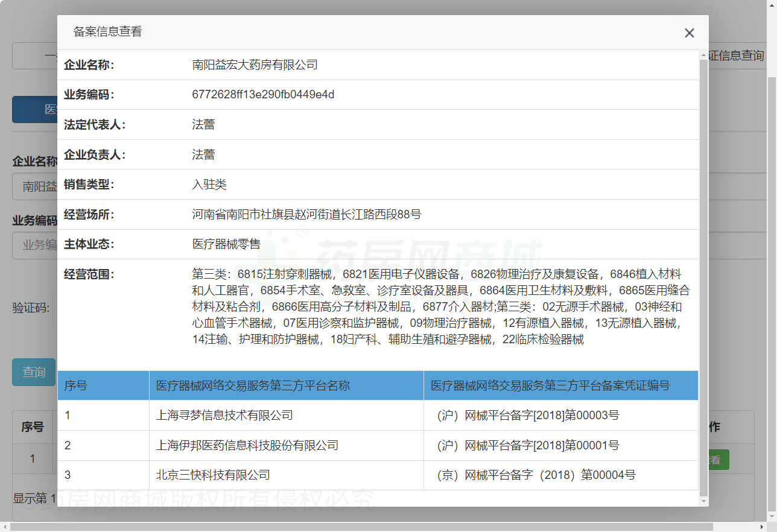Click the company name 南阳益宏大药房有限公司

click(x=255, y=65)
